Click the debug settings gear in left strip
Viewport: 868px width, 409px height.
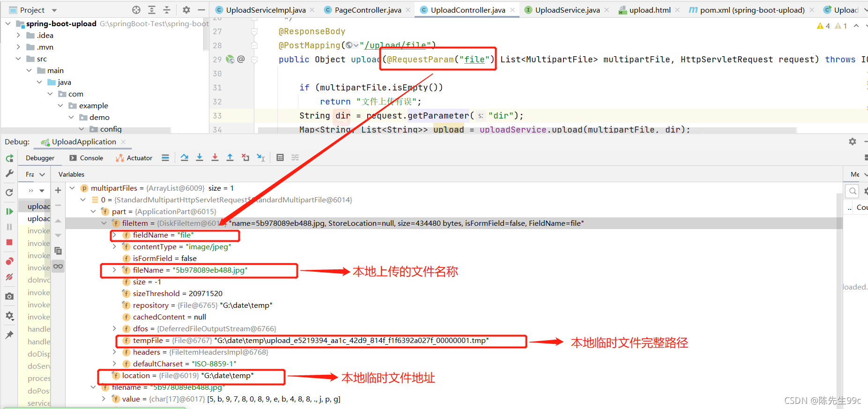click(x=9, y=316)
